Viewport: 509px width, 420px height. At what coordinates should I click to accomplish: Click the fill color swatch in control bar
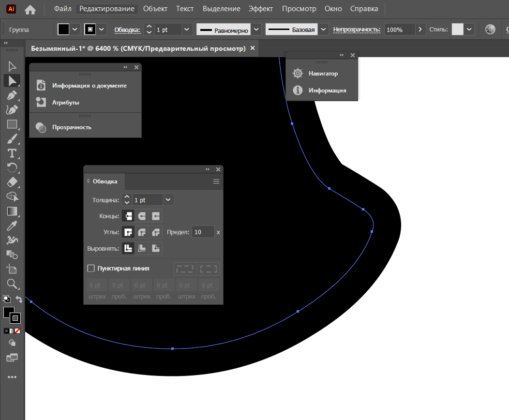64,30
